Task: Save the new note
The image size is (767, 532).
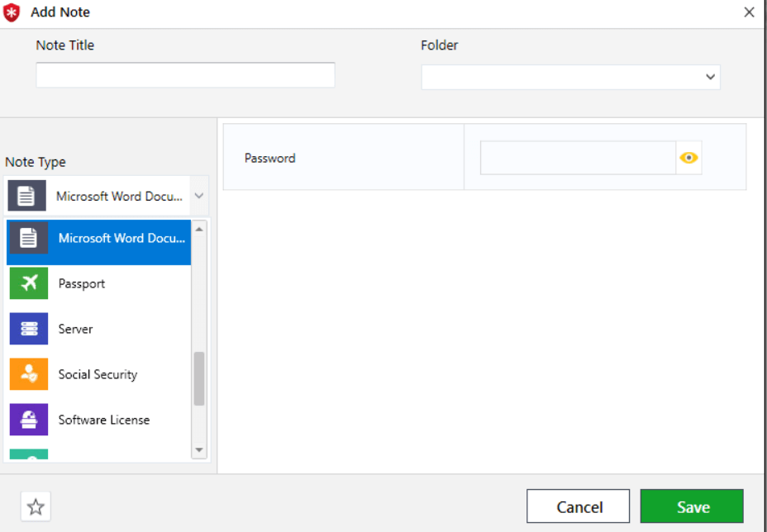Action: pyautogui.click(x=692, y=506)
